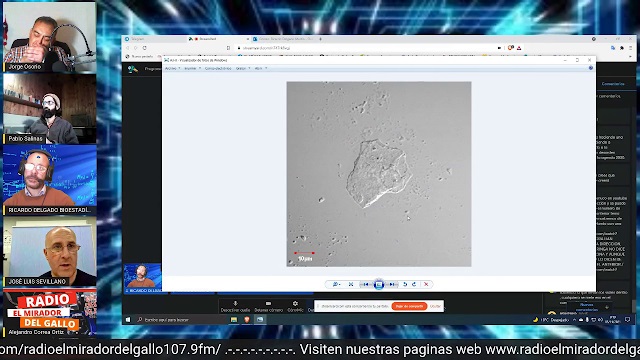
Task: Start the slideshow with center button
Action: (379, 284)
